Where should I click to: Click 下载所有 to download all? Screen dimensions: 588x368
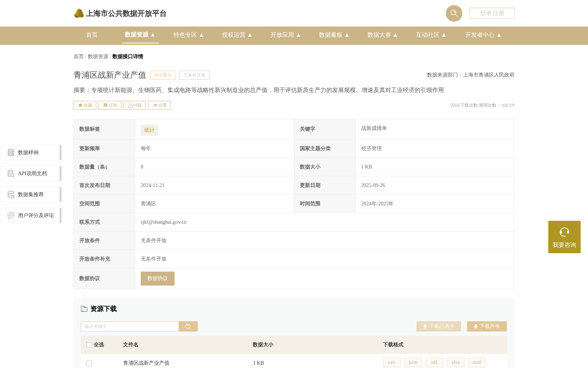(487, 326)
